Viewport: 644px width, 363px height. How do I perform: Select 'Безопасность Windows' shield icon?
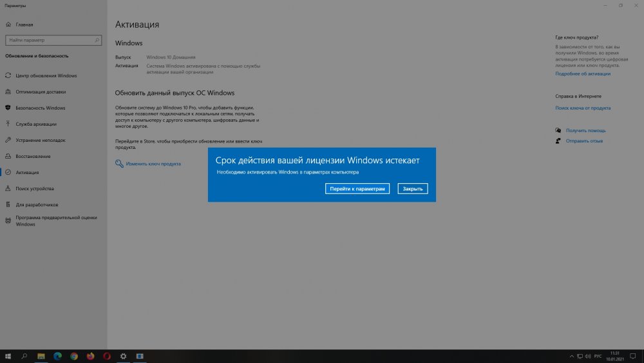click(8, 108)
